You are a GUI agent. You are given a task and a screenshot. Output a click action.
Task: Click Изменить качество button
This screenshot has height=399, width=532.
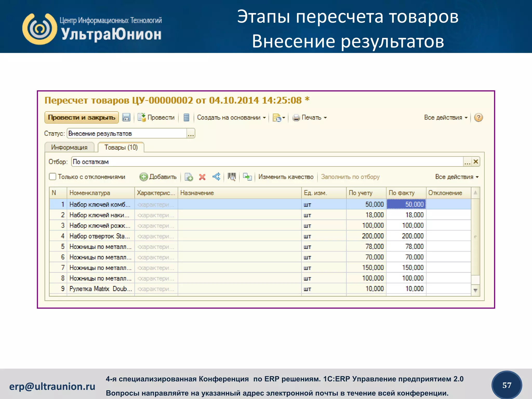pyautogui.click(x=286, y=177)
